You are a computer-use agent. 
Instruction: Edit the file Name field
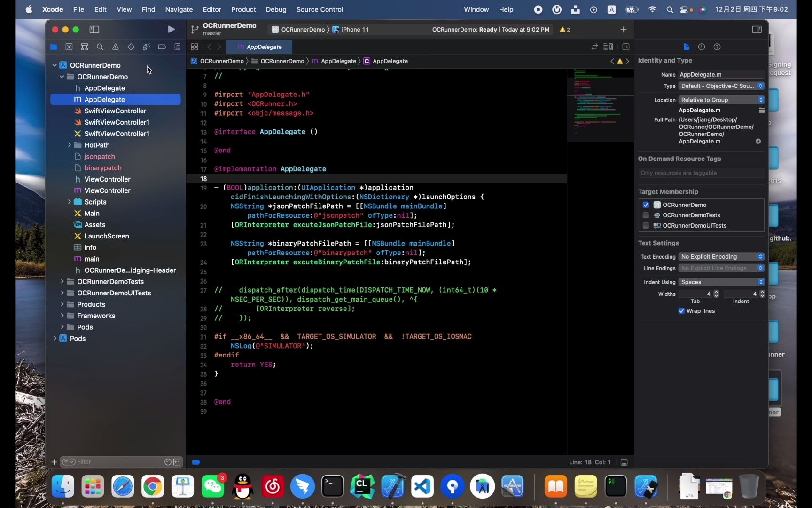tap(721, 74)
